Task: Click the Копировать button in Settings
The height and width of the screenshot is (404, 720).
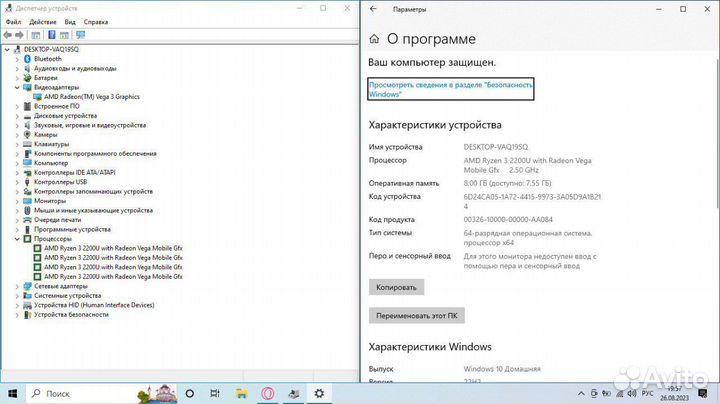Action: coord(396,287)
